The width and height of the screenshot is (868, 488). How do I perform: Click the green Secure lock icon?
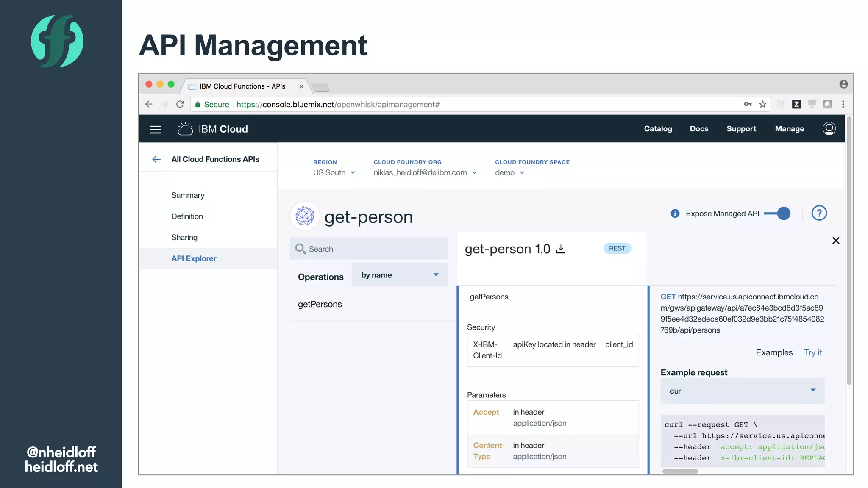[x=198, y=104]
